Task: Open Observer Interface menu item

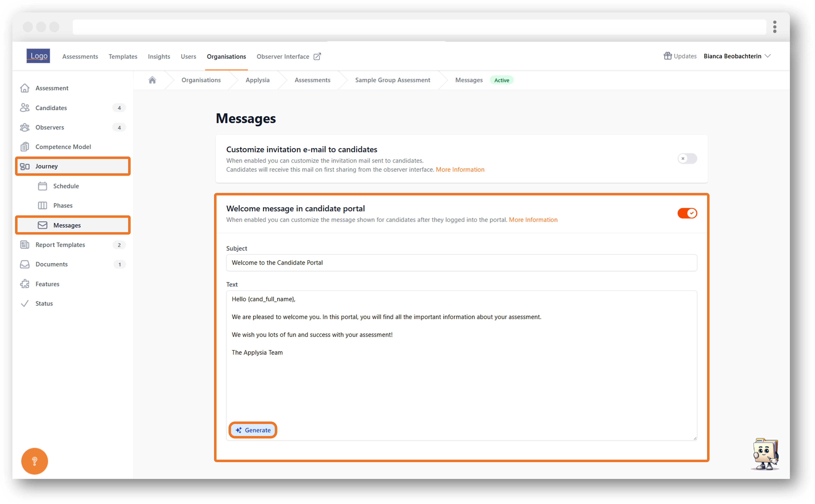Action: point(288,56)
